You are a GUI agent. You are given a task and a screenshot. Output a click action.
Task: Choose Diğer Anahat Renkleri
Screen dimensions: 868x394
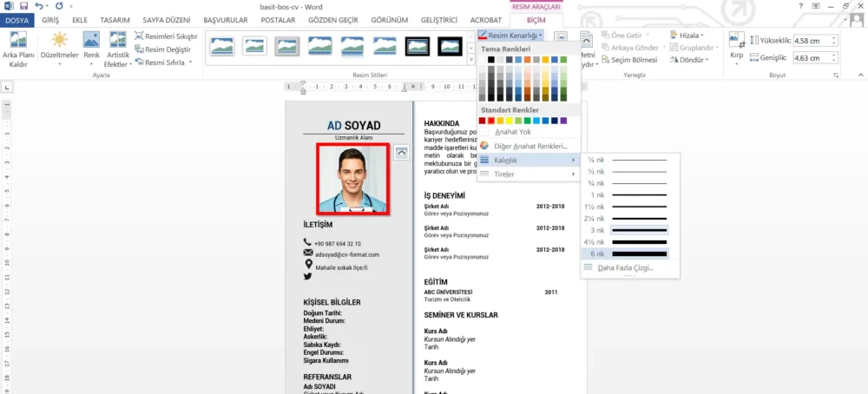click(x=528, y=146)
